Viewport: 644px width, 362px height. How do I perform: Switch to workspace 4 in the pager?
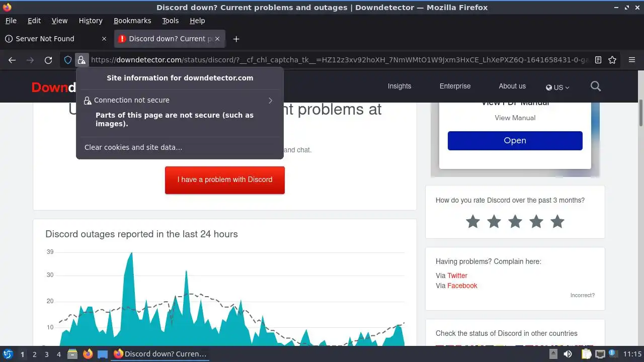[x=58, y=354]
